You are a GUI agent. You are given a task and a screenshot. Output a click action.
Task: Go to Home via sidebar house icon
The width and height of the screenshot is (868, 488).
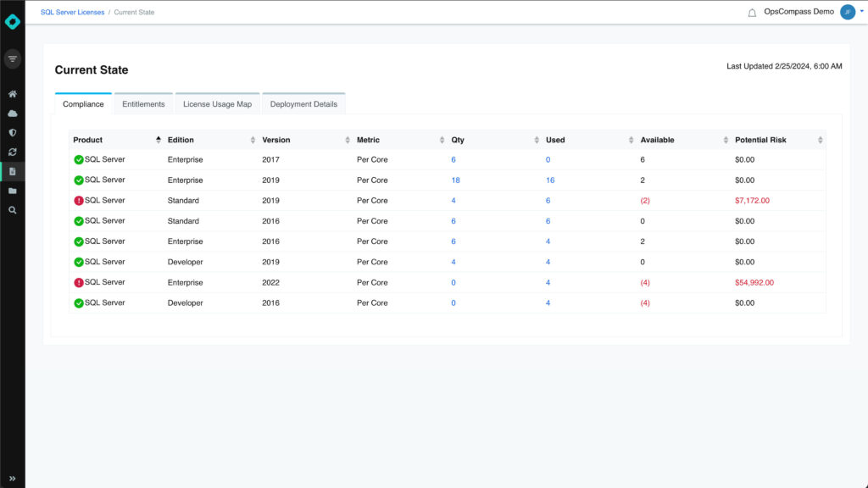click(x=12, y=94)
